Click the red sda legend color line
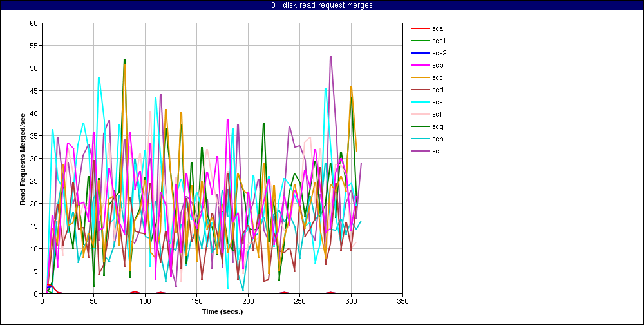Image resolution: width=644 pixels, height=325 pixels. click(420, 29)
